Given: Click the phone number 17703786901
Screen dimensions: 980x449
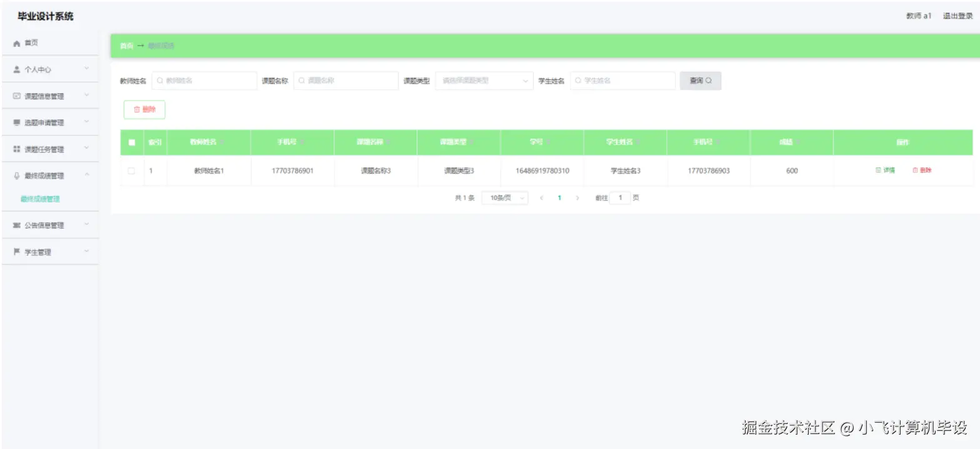Looking at the screenshot, I should [292, 170].
